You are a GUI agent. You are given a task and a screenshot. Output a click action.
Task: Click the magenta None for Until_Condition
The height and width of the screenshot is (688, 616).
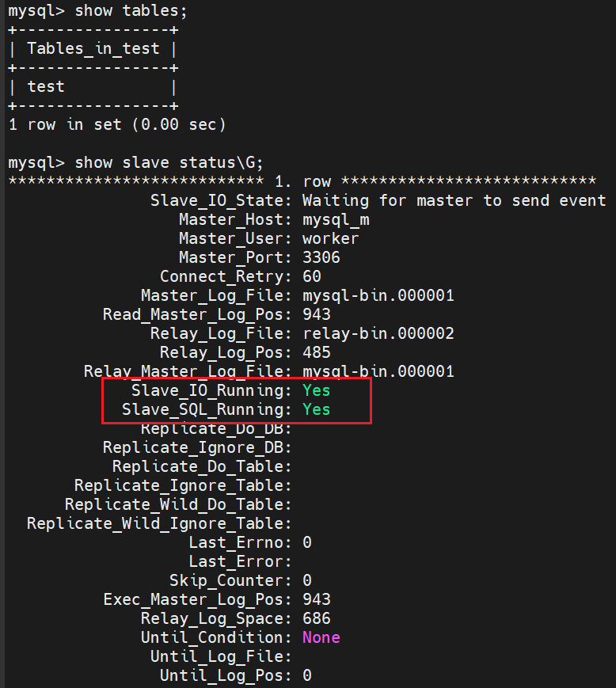coord(321,637)
